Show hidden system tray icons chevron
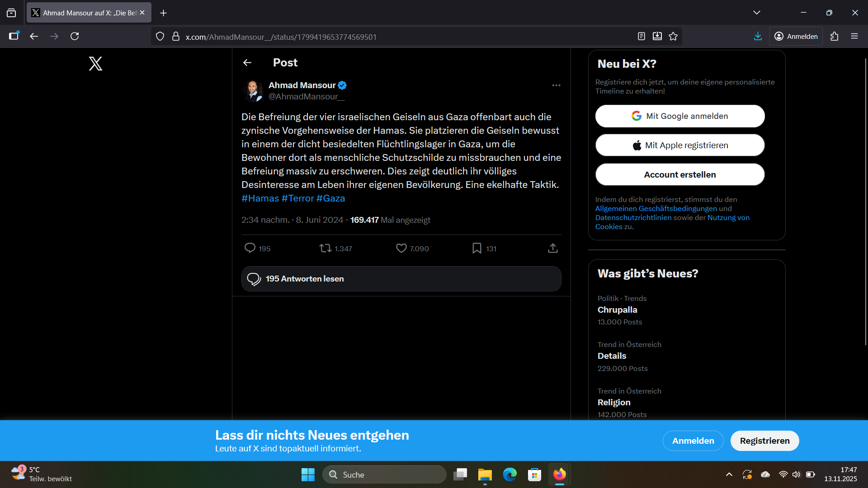The image size is (868, 488). [x=729, y=474]
